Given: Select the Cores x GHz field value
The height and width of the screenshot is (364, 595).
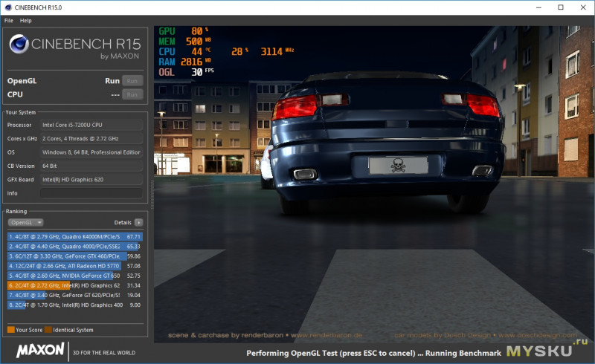Looking at the screenshot, I should [x=91, y=139].
